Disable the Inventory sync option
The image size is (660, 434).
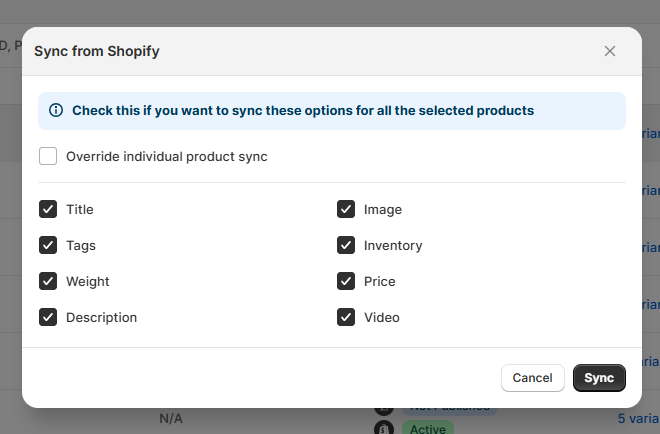[x=346, y=245]
